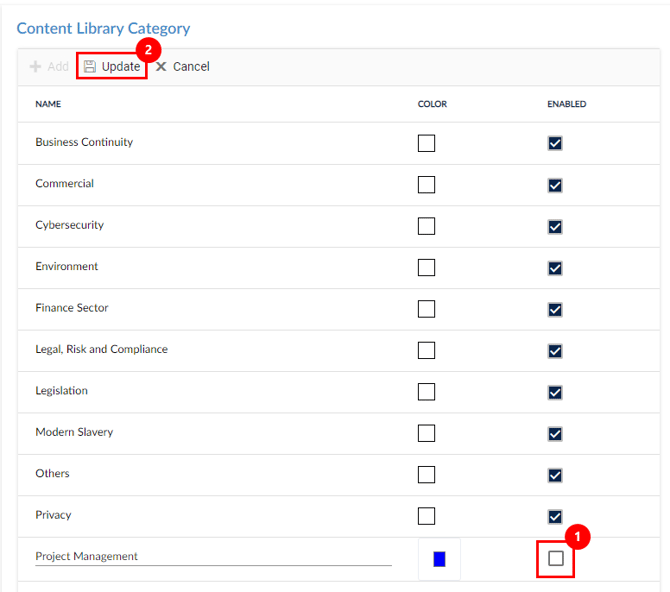Screen dimensions: 670x592
Task: Sort by the NAME column header
Action: (x=48, y=104)
